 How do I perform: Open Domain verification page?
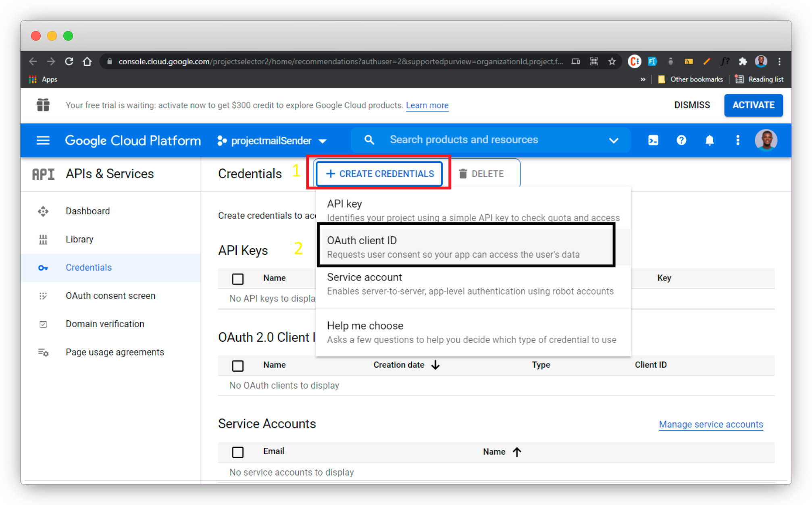coord(105,324)
